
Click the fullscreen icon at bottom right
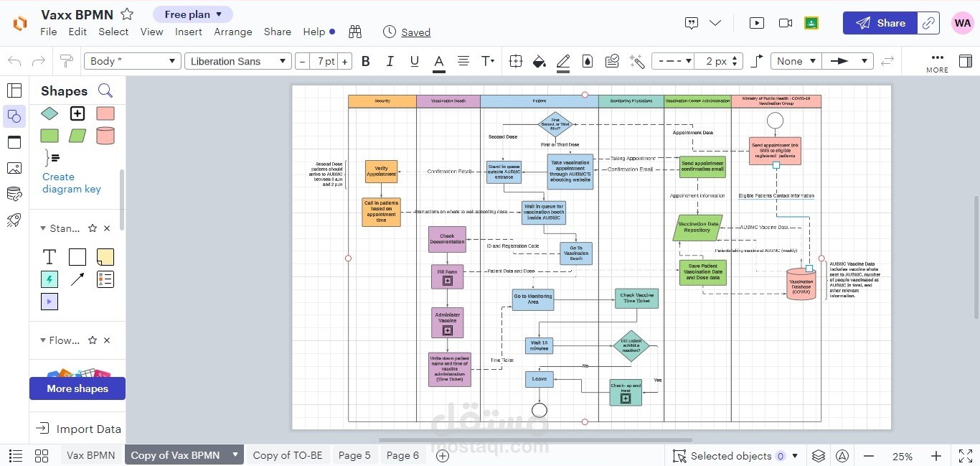[966, 456]
